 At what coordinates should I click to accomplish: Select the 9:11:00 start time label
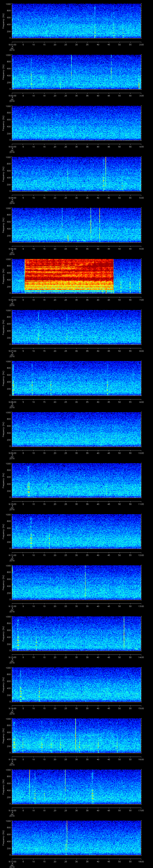coord(12,555)
